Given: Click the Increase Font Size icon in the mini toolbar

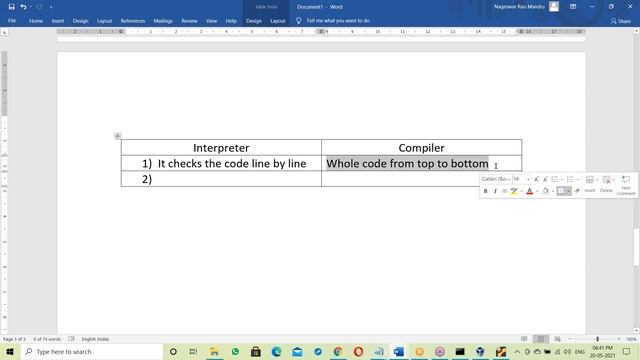Looking at the screenshot, I should (536, 179).
